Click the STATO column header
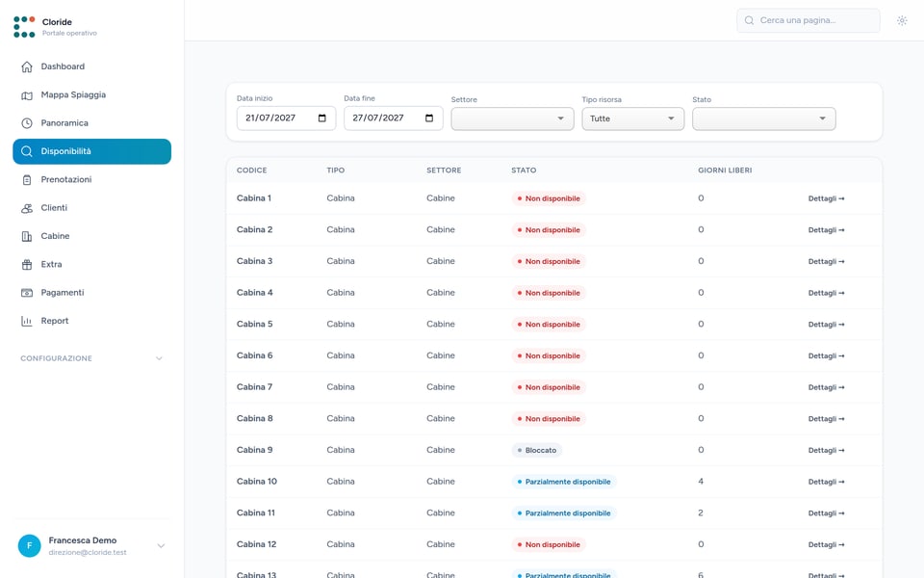Image resolution: width=924 pixels, height=578 pixels. click(524, 171)
